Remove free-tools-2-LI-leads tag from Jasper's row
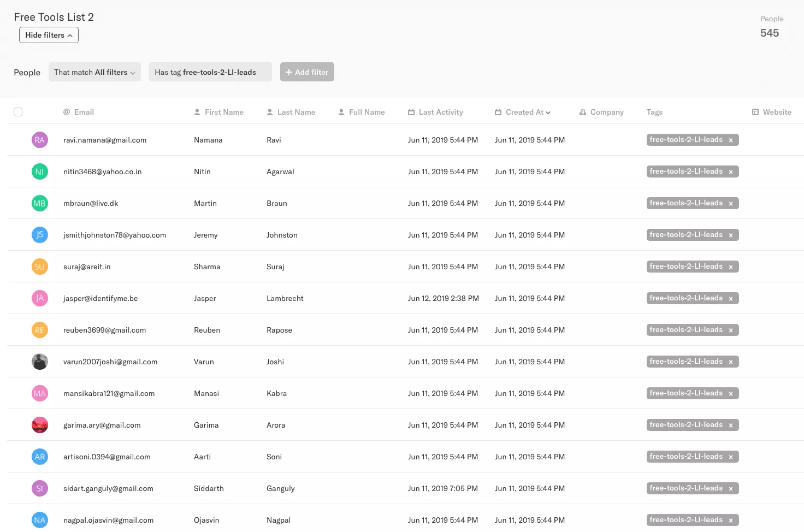Image resolution: width=804 pixels, height=532 pixels. coord(730,299)
